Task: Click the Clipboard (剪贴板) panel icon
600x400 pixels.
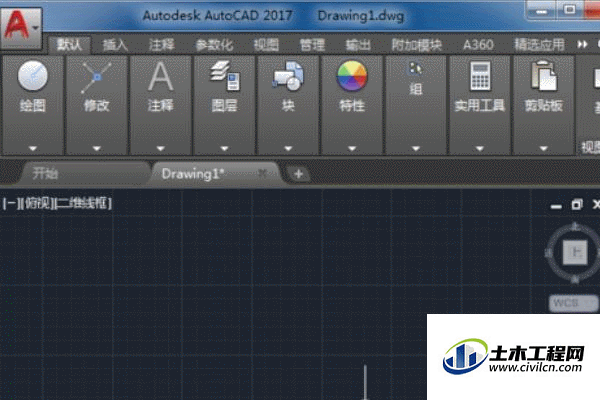Action: tap(543, 76)
